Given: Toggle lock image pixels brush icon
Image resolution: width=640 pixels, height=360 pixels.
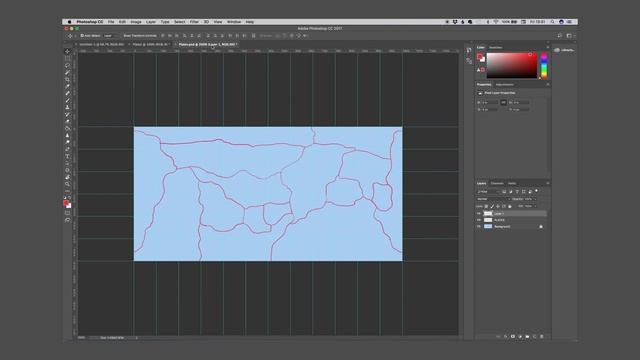Looking at the screenshot, I should pyautogui.click(x=492, y=206).
